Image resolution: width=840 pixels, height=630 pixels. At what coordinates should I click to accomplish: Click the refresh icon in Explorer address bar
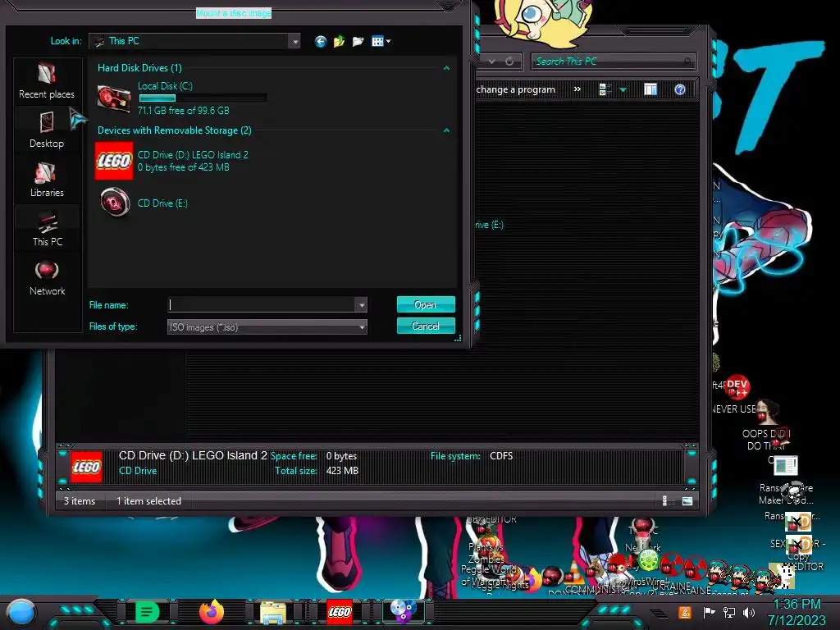[x=509, y=62]
